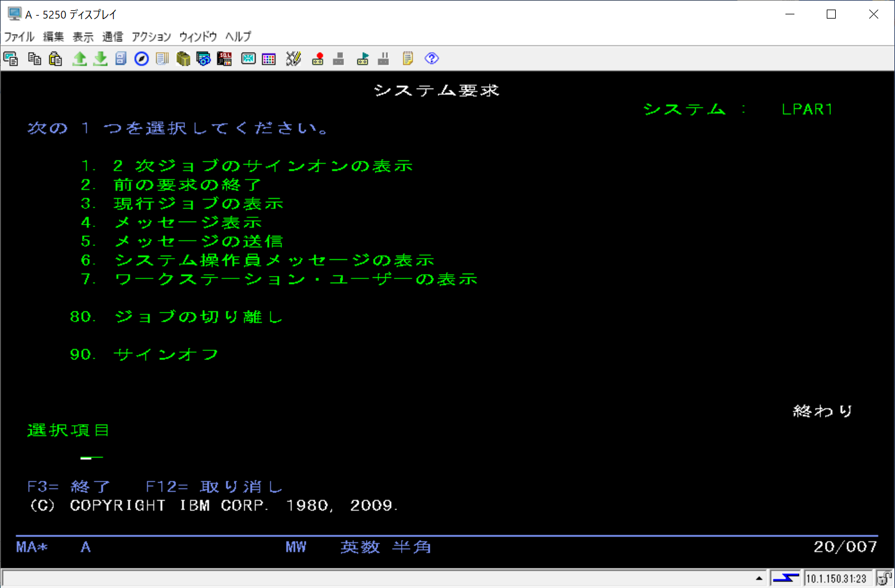
Task: Click option 80 ジョブの切り離し
Action: (177, 317)
